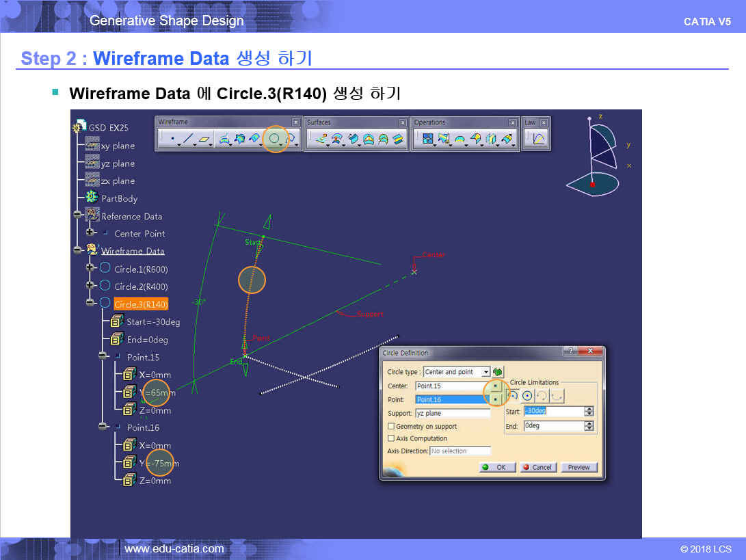Open the Circle type dropdown
This screenshot has width=746, height=560.
click(x=485, y=372)
